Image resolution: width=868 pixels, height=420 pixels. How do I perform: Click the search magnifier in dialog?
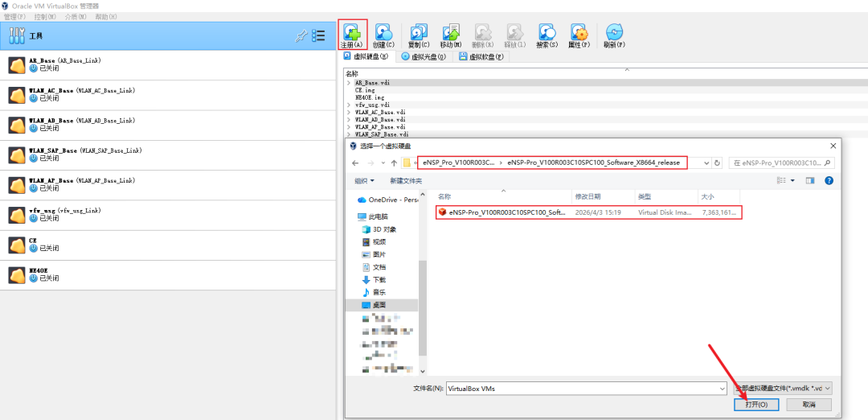point(828,163)
